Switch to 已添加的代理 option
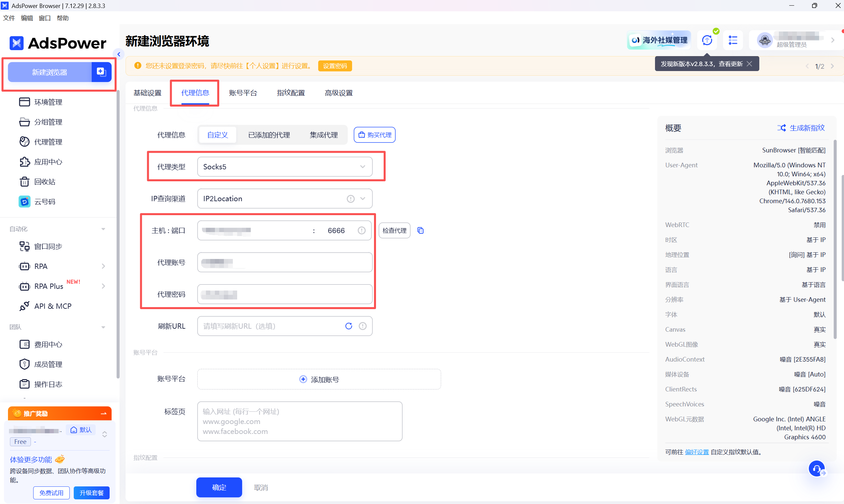This screenshot has height=504, width=844. coord(269,135)
